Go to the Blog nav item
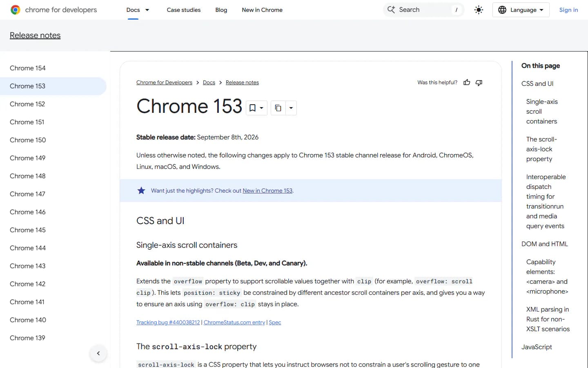This screenshot has height=368, width=588. click(221, 10)
